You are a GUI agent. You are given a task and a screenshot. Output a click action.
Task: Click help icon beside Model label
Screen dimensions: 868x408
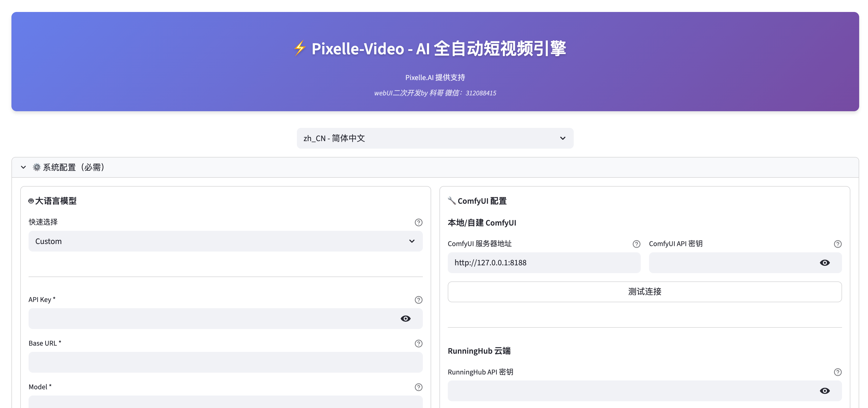click(x=418, y=387)
